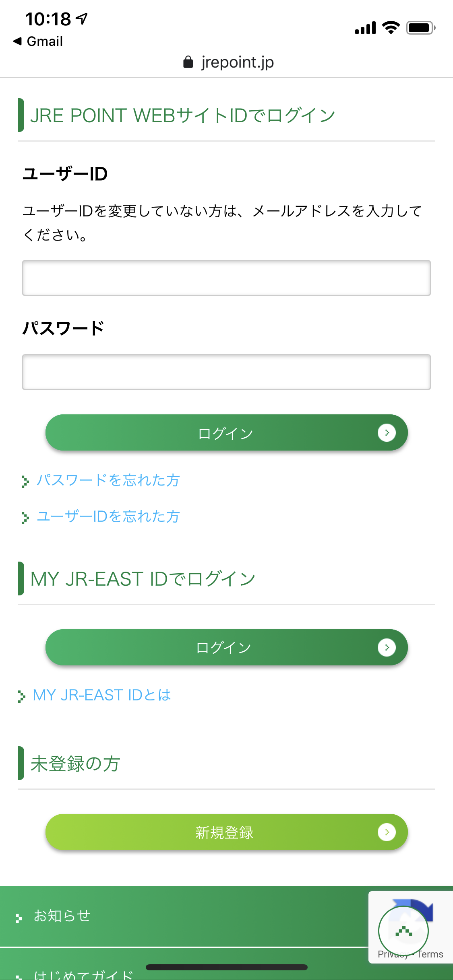This screenshot has width=453, height=980.
Task: Click the arrow circle on the 新規登録 button
Action: click(387, 832)
